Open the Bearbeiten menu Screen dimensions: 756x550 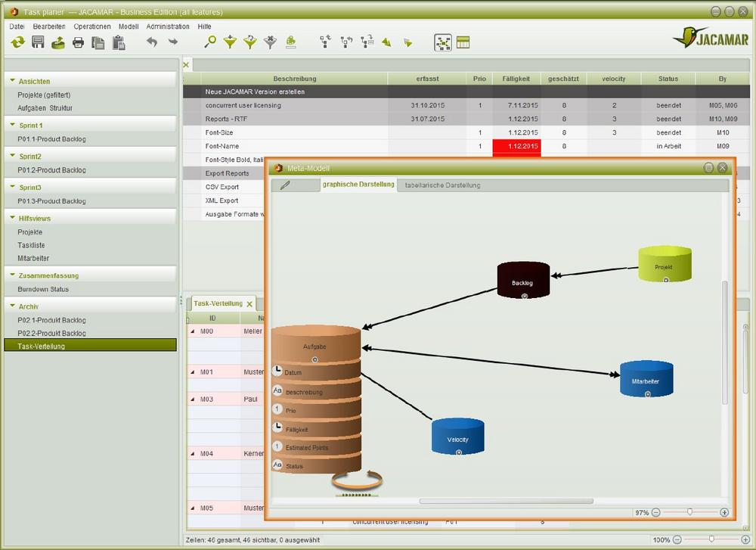pos(49,26)
